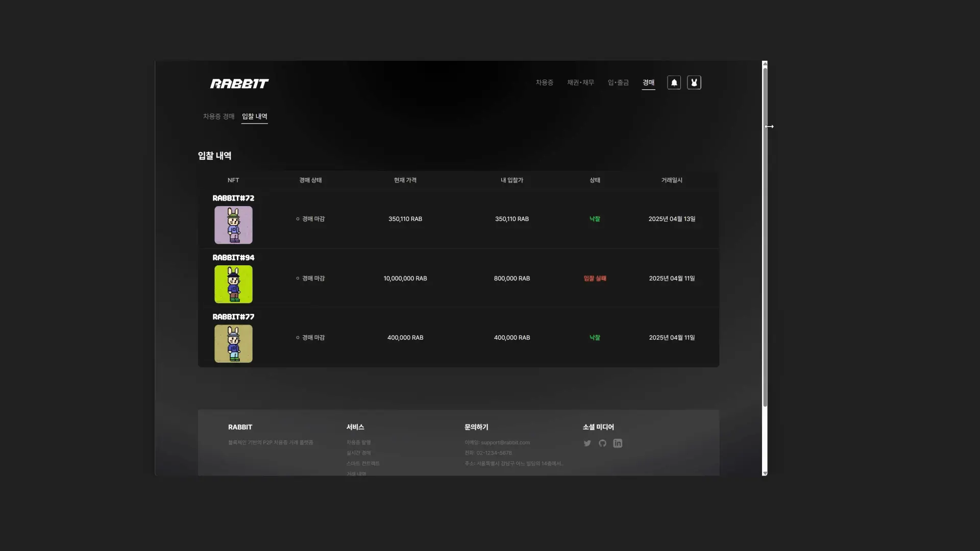Click the LinkedIn footer icon

click(x=618, y=443)
